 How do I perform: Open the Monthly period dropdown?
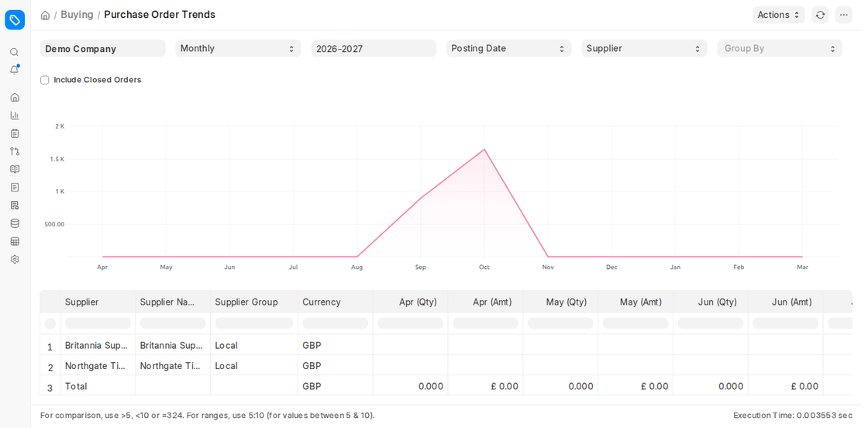(238, 48)
